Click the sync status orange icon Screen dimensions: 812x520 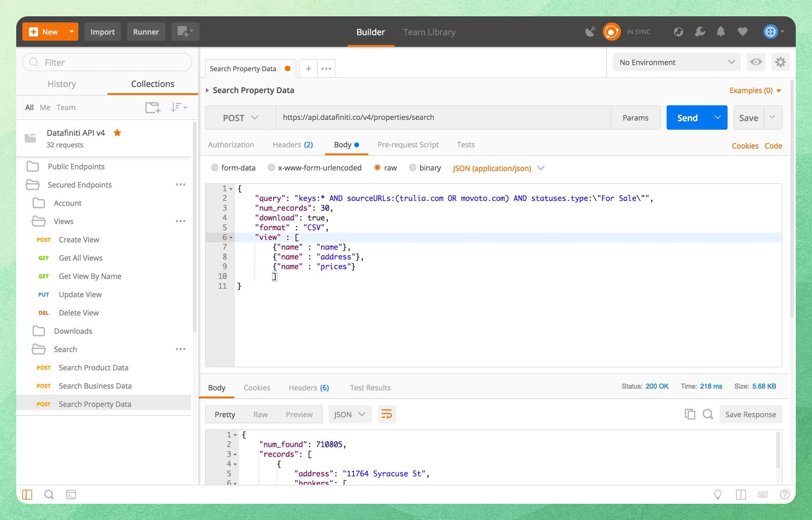pyautogui.click(x=611, y=32)
